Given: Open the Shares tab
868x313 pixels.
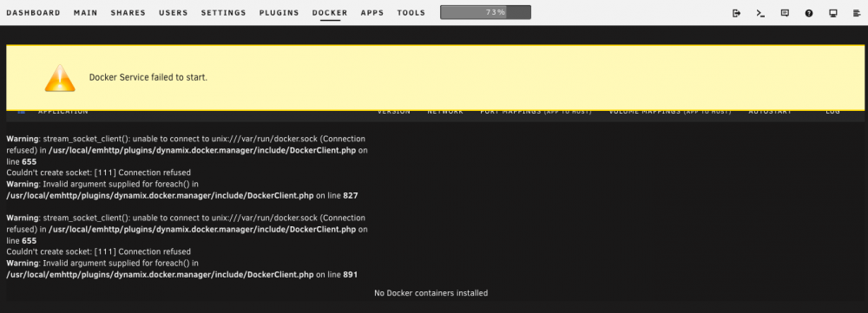Looking at the screenshot, I should 128,13.
